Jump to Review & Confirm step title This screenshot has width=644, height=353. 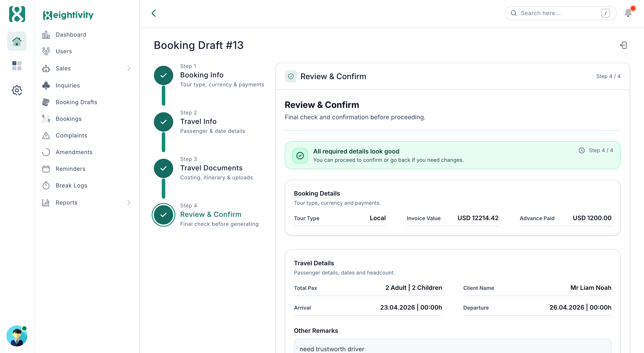[211, 214]
